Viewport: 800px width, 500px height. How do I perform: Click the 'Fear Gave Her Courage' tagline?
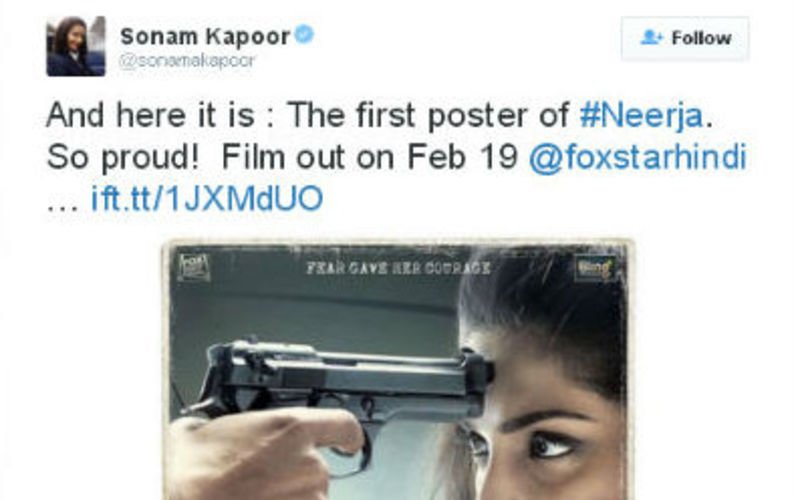[398, 267]
